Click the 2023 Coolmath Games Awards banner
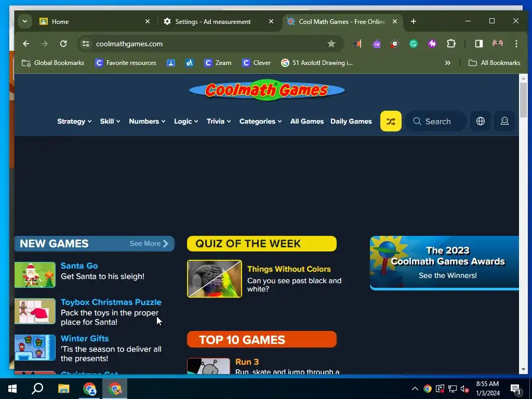Screen dimensions: 532x399 coord(444,263)
